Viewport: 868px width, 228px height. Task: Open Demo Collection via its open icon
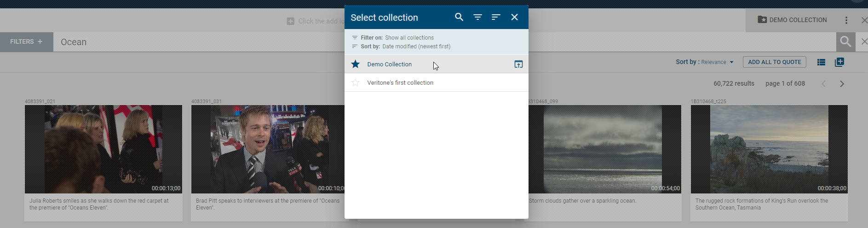(x=518, y=64)
